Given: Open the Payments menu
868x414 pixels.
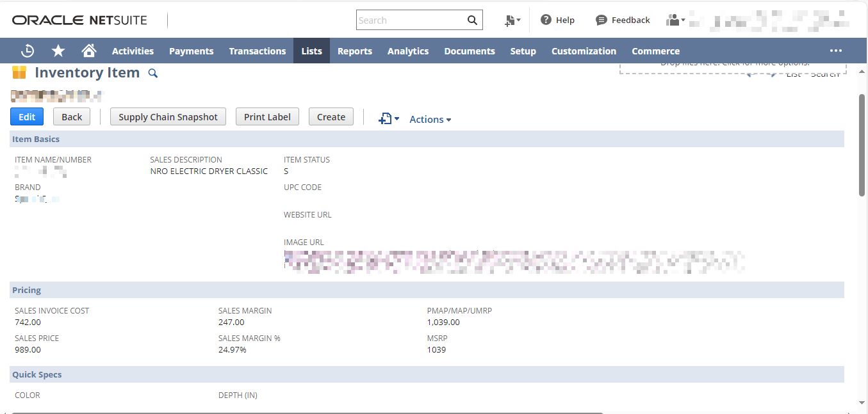Looking at the screenshot, I should pyautogui.click(x=192, y=51).
